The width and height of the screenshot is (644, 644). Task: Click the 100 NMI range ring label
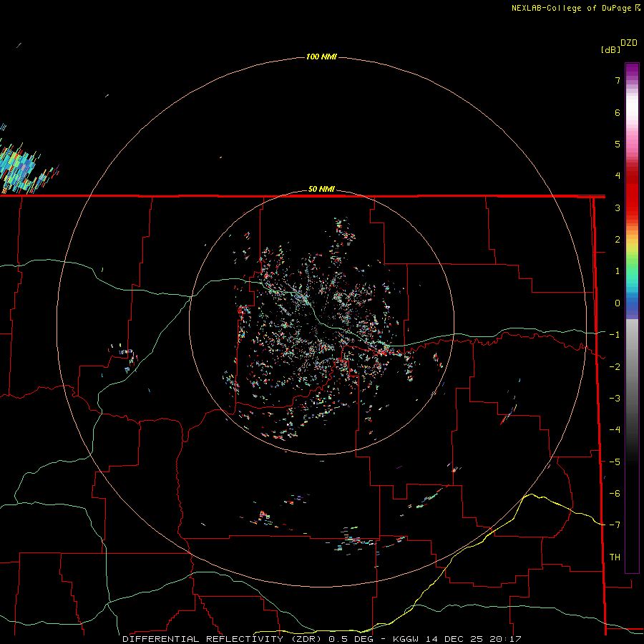pos(321,57)
